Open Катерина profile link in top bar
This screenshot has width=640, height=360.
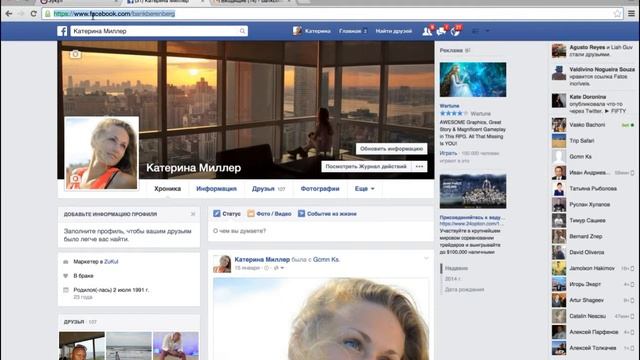click(x=312, y=31)
